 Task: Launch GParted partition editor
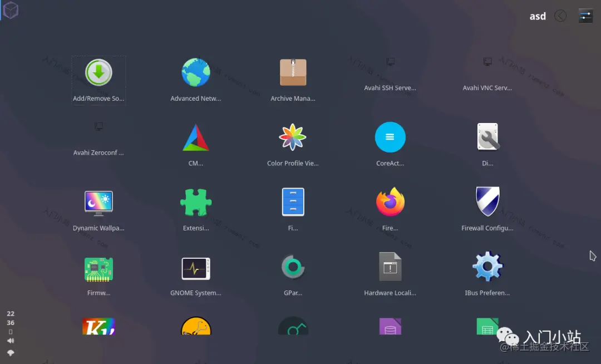tap(293, 275)
